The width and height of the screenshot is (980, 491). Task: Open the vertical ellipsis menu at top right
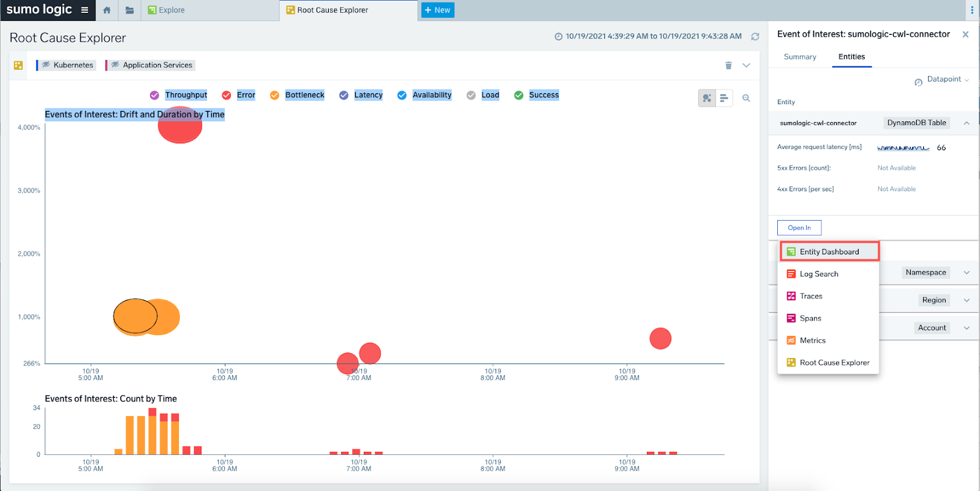[972, 10]
